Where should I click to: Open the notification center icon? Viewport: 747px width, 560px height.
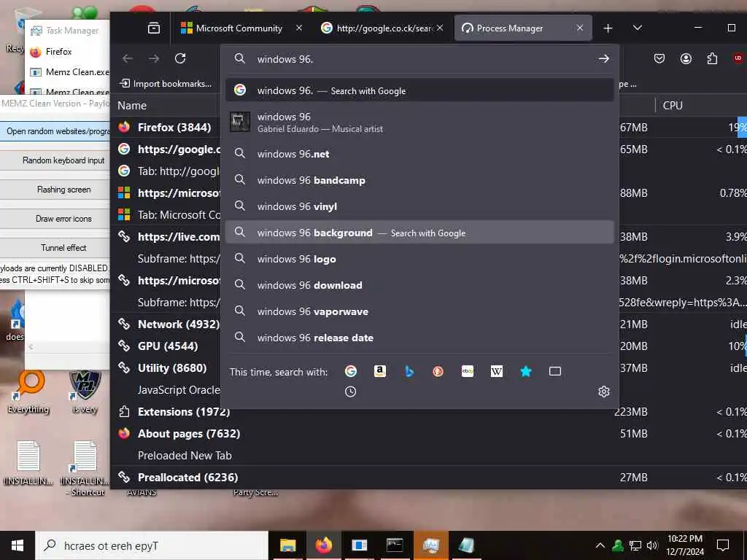click(x=723, y=545)
